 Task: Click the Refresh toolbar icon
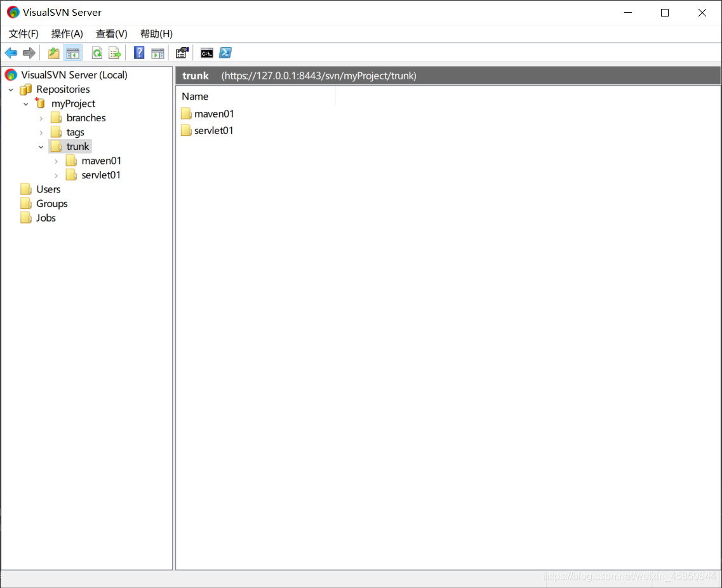tap(97, 53)
